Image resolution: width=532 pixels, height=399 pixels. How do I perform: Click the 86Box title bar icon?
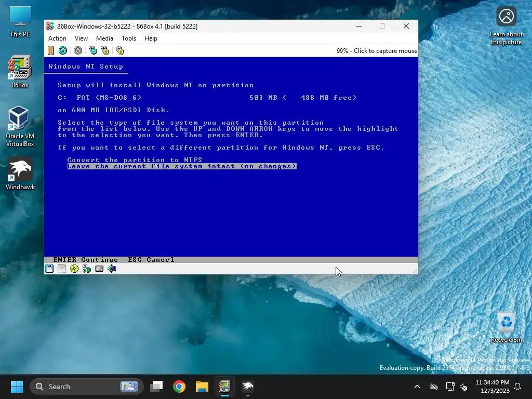pyautogui.click(x=50, y=26)
